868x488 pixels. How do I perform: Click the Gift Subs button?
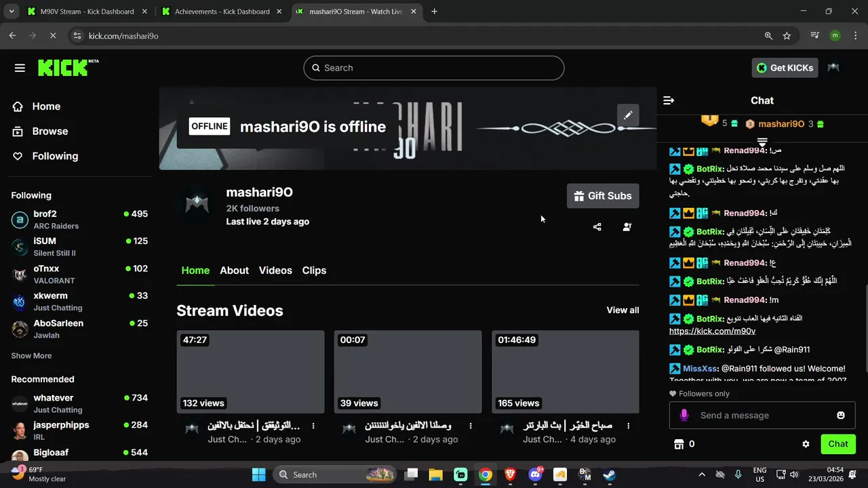(603, 196)
